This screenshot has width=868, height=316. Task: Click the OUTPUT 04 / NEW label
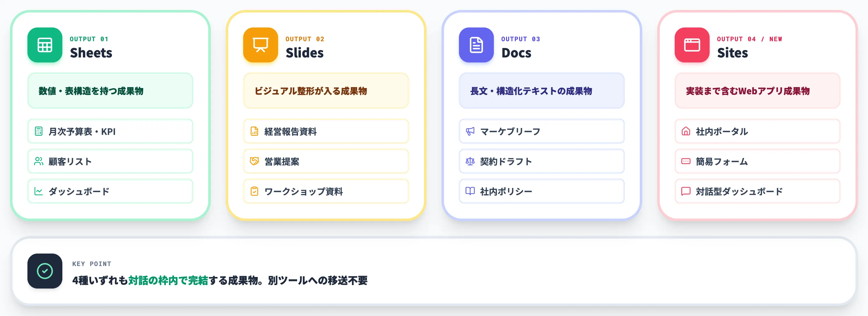tap(750, 39)
